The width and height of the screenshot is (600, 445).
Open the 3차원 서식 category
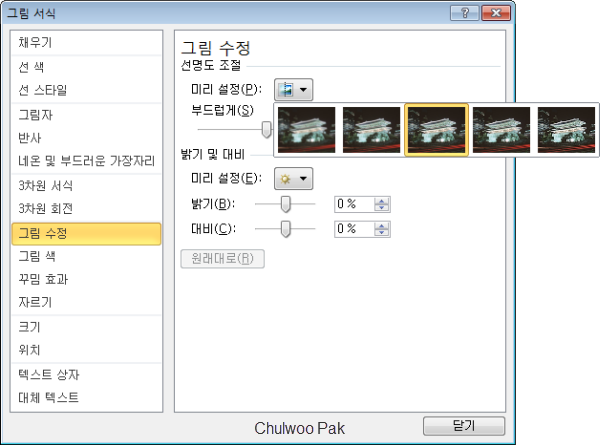click(86, 186)
